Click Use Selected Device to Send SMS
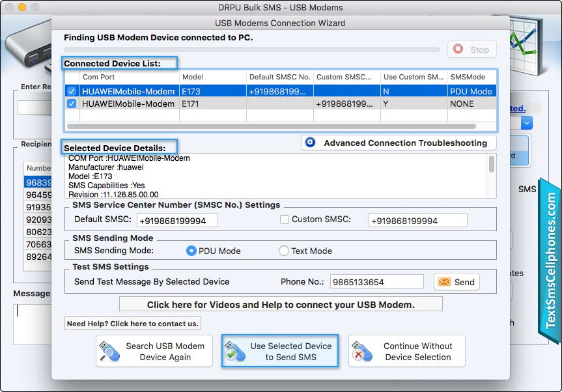This screenshot has height=392, width=562. 280,351
